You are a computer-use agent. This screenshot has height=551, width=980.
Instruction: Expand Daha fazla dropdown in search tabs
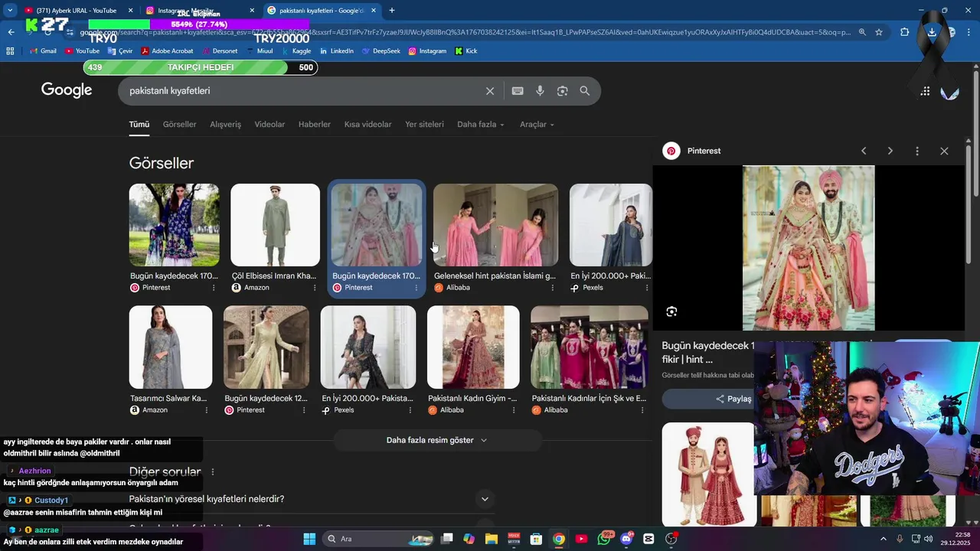tap(481, 124)
